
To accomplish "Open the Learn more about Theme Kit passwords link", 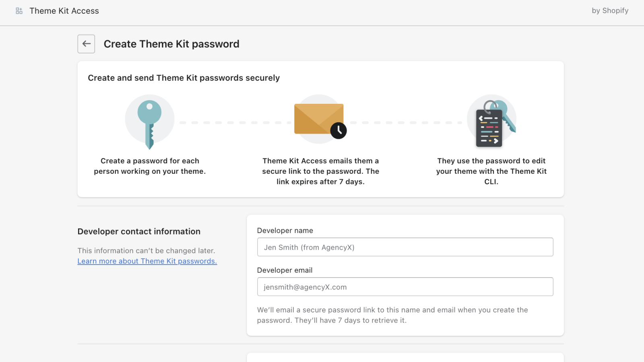I will click(x=147, y=261).
